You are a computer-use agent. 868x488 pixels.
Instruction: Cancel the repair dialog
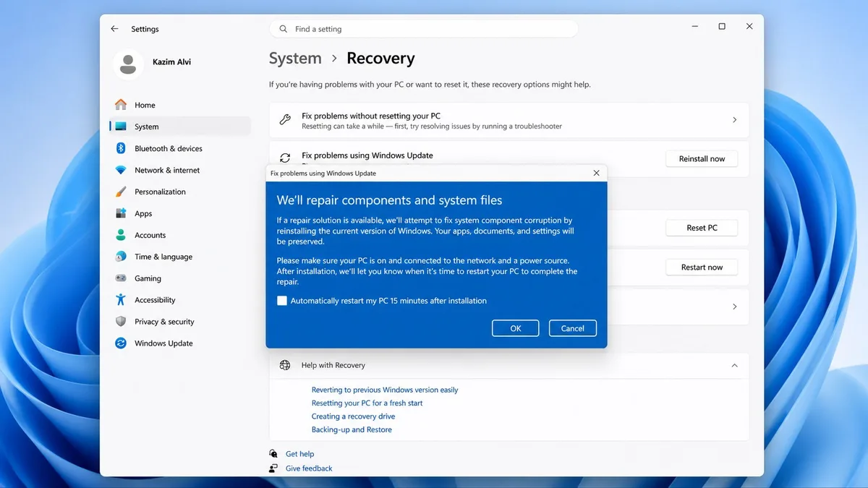pos(572,328)
